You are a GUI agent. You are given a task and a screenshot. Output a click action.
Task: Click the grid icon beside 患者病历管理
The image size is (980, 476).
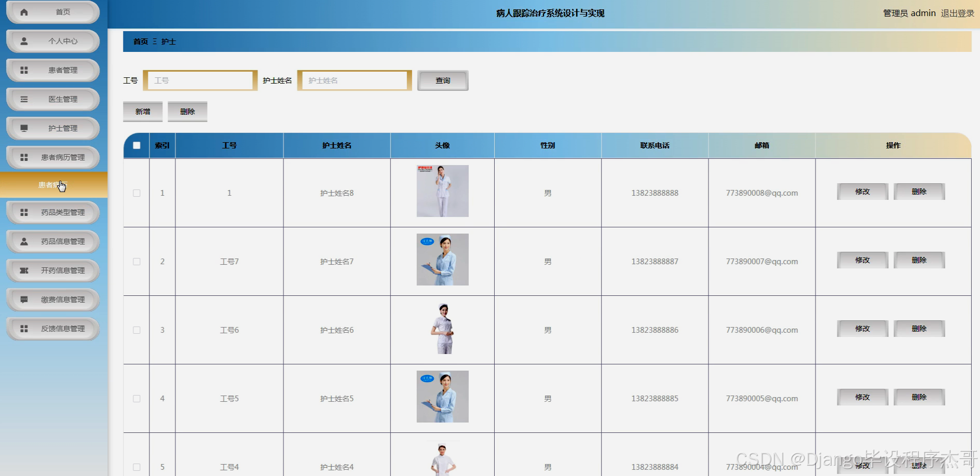(x=24, y=157)
